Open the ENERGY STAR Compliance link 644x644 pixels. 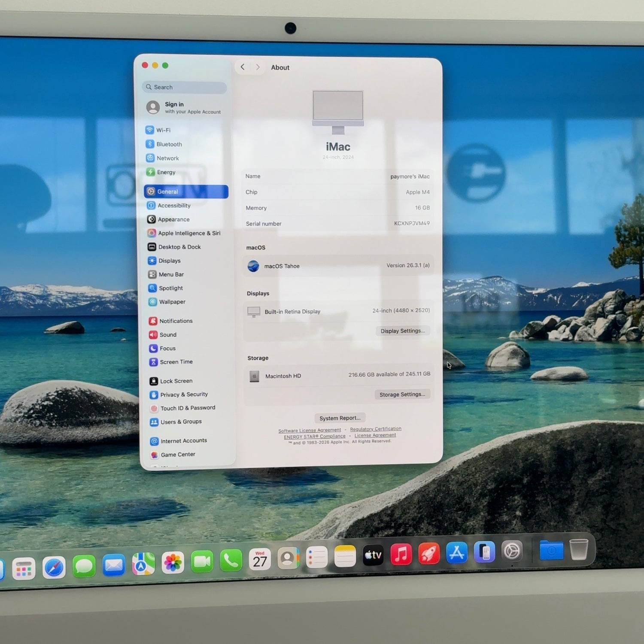click(x=315, y=437)
